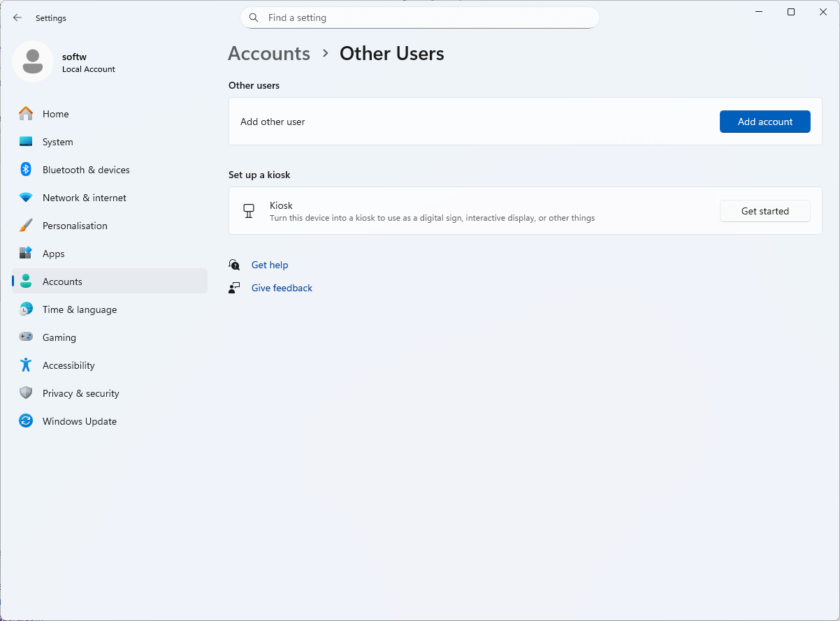Click the Add other user label
Image resolution: width=840 pixels, height=621 pixels.
273,122
